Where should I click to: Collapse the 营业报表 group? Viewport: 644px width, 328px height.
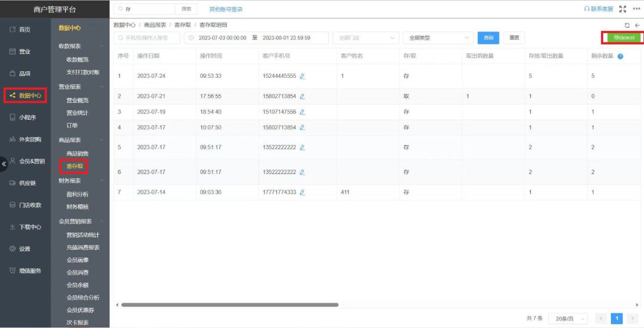[x=102, y=86]
